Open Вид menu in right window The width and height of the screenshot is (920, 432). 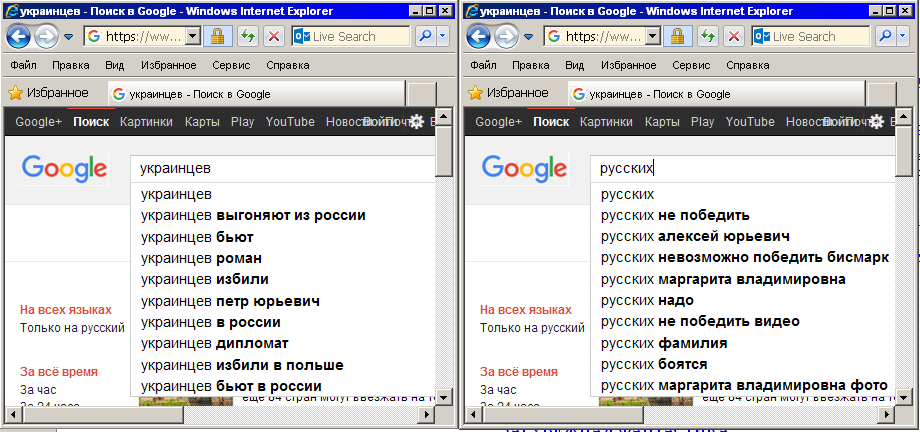point(574,65)
